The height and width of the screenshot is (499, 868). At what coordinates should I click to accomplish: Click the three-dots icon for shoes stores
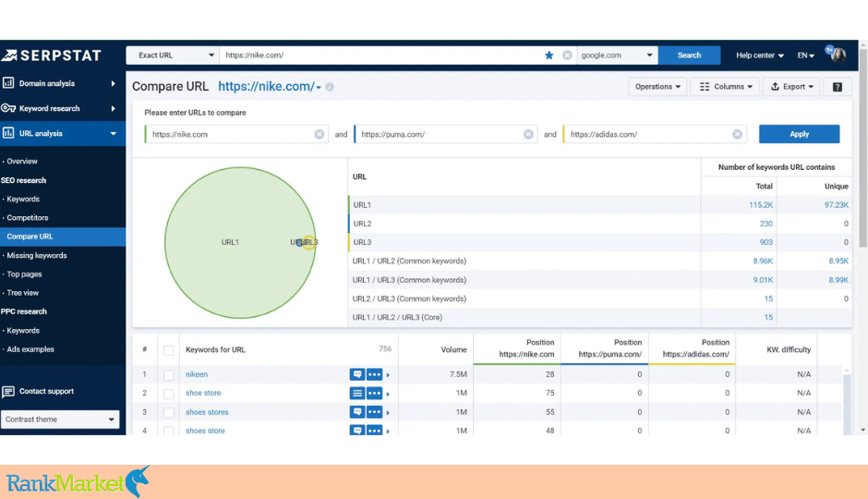coord(374,412)
